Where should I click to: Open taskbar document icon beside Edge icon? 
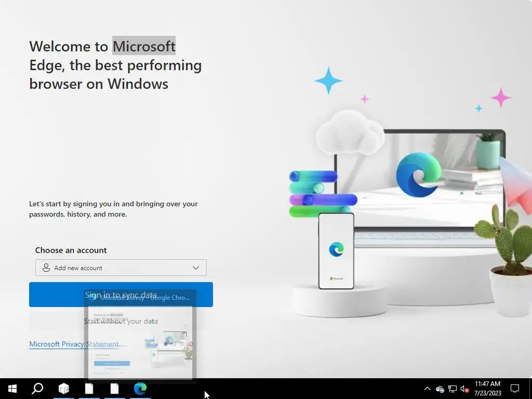pos(114,389)
